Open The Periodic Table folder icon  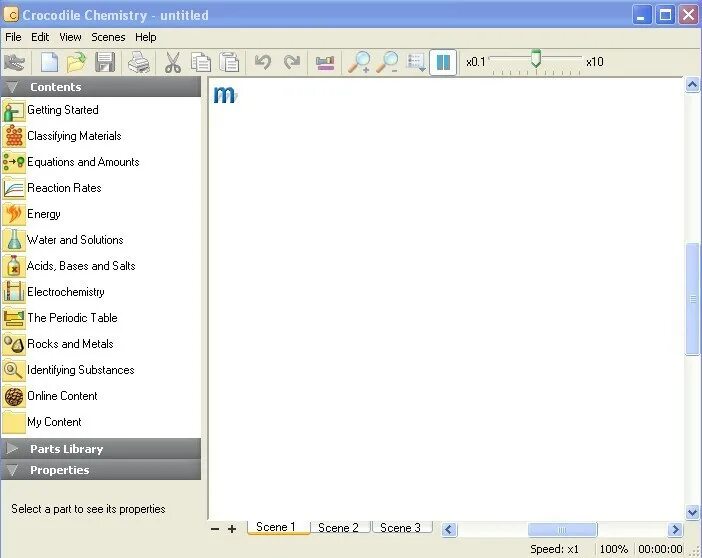coord(14,318)
